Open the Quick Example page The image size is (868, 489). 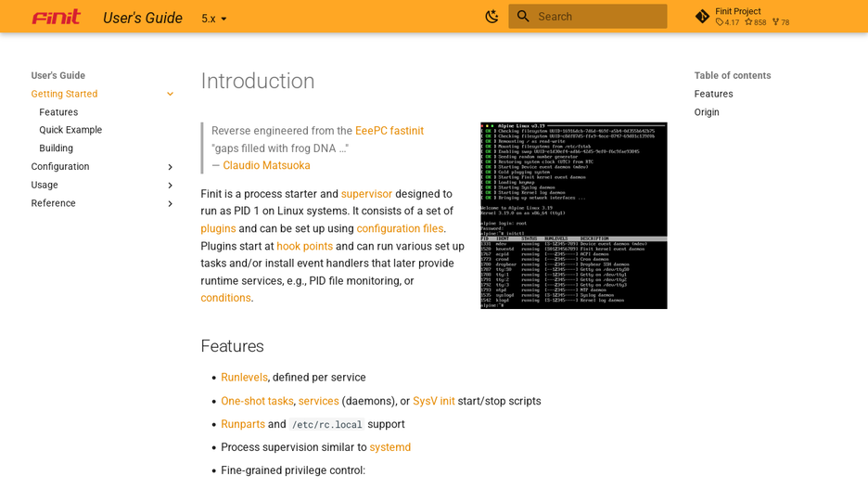pos(70,130)
